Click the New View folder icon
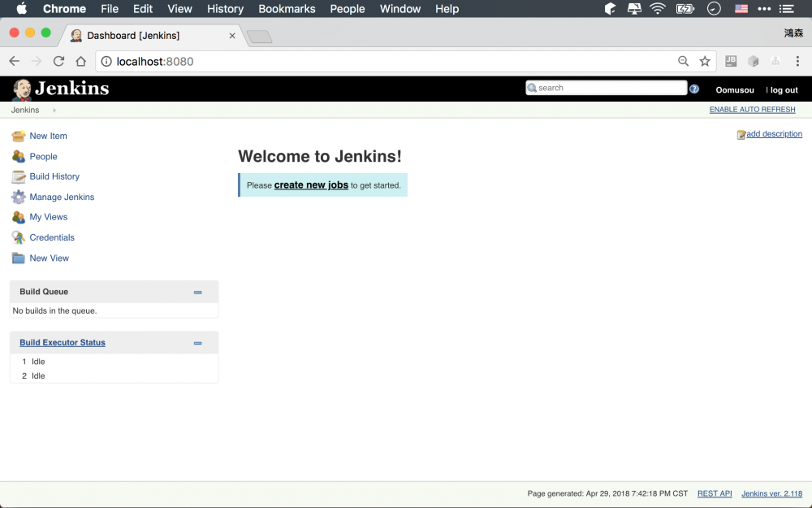The image size is (812, 508). (x=17, y=258)
